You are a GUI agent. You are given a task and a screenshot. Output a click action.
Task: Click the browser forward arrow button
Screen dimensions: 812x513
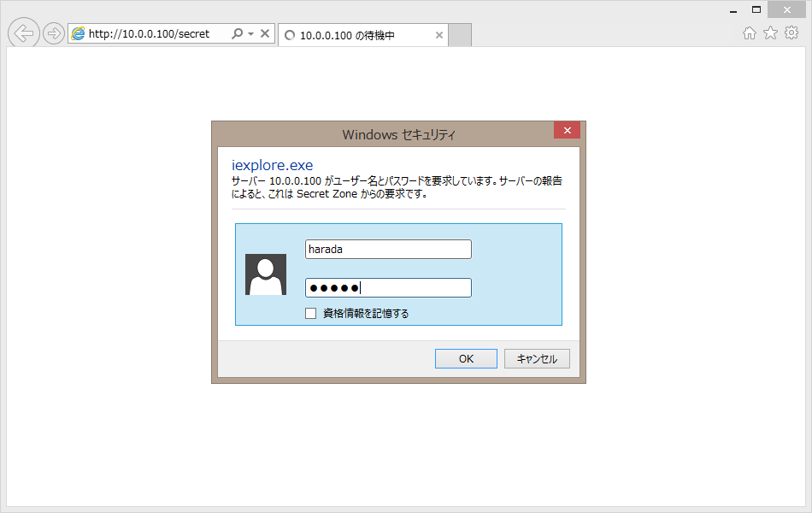point(54,34)
